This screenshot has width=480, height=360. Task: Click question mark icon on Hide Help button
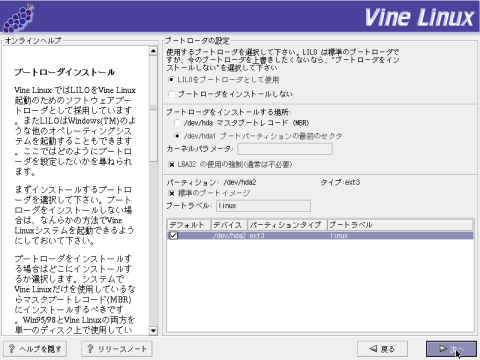point(12,349)
